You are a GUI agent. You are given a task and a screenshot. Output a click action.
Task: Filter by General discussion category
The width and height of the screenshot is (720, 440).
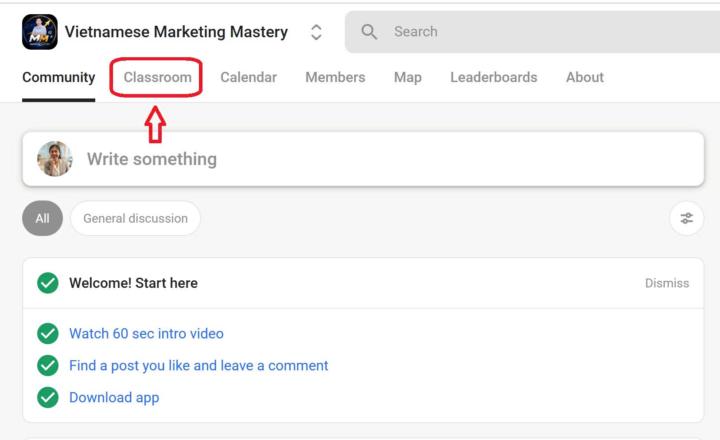(x=135, y=218)
